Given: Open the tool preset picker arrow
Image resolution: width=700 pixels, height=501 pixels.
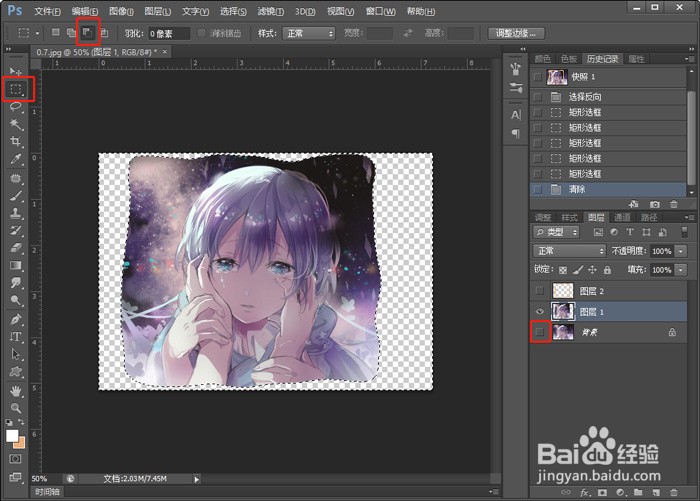Looking at the screenshot, I should tap(37, 33).
